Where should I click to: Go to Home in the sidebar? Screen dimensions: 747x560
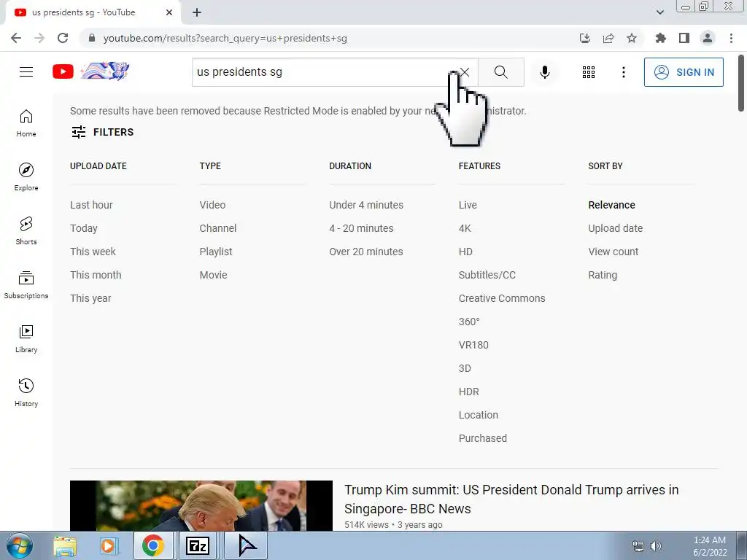pos(26,123)
